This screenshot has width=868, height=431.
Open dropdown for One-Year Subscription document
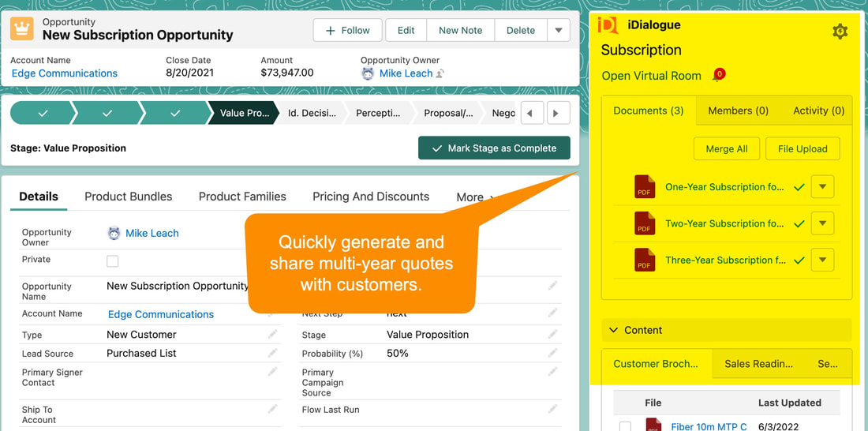(822, 187)
